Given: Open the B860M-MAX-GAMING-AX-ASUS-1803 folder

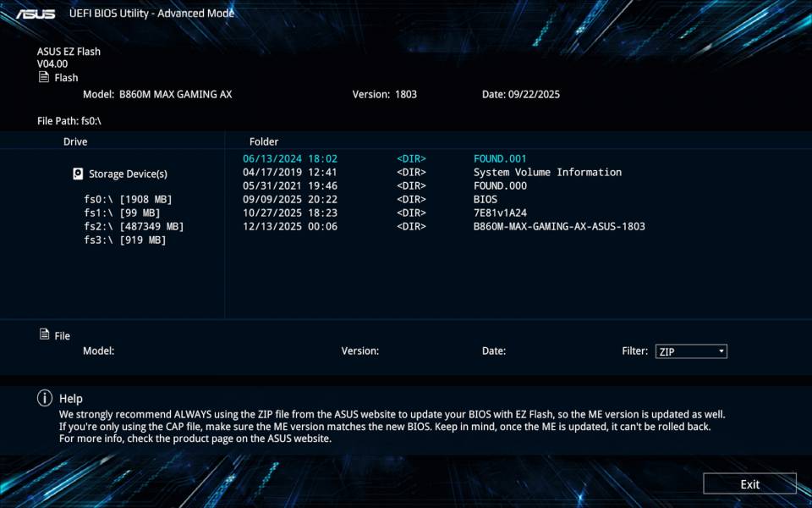Looking at the screenshot, I should (x=559, y=226).
